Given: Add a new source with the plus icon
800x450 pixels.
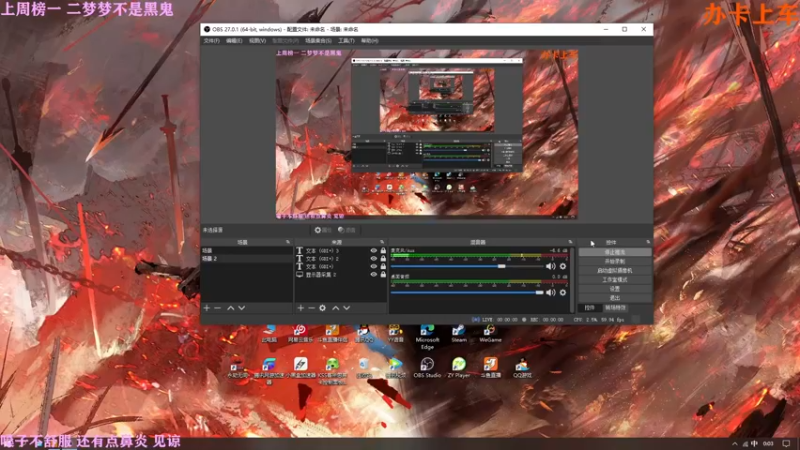Looking at the screenshot, I should 301,308.
